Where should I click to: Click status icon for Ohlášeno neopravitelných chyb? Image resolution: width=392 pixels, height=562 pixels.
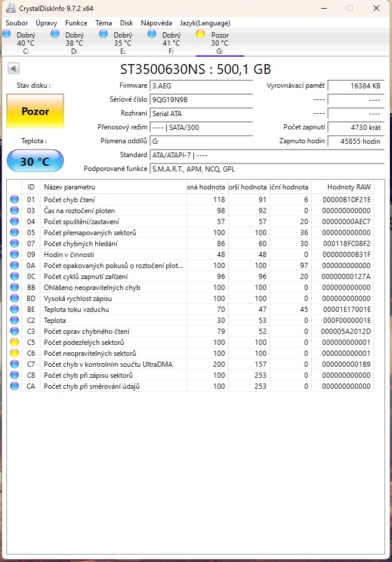coord(14,288)
